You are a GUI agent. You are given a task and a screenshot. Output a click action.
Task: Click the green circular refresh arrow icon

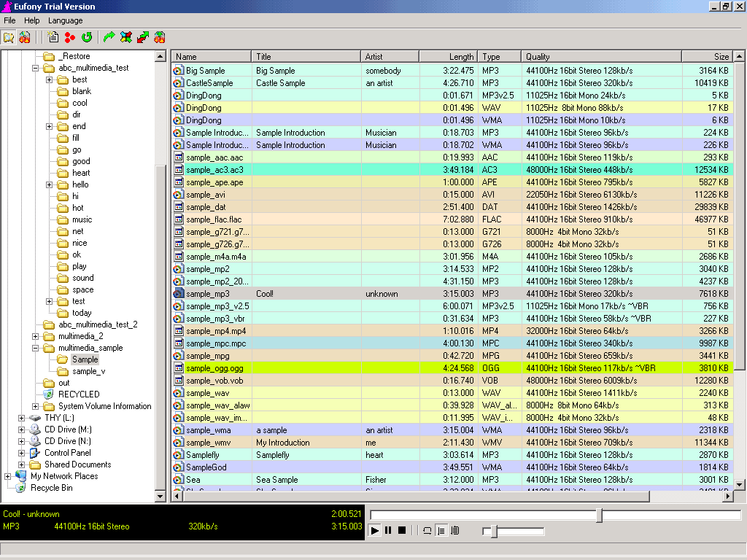[87, 37]
